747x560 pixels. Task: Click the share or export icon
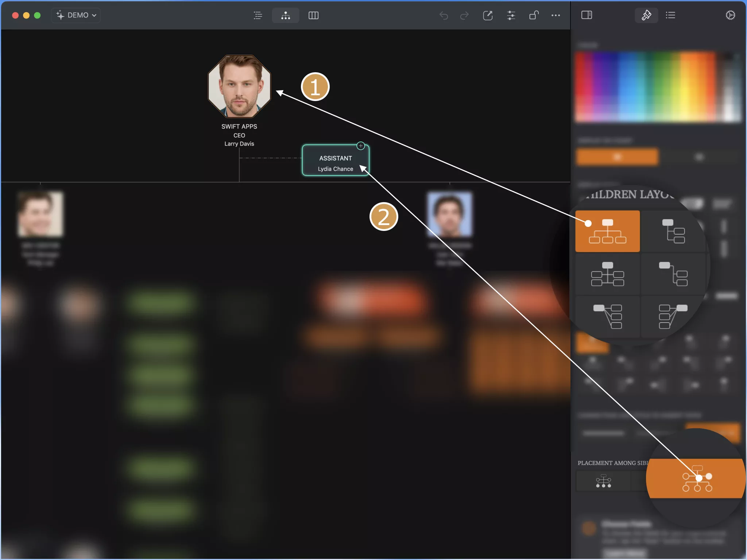pyautogui.click(x=487, y=15)
